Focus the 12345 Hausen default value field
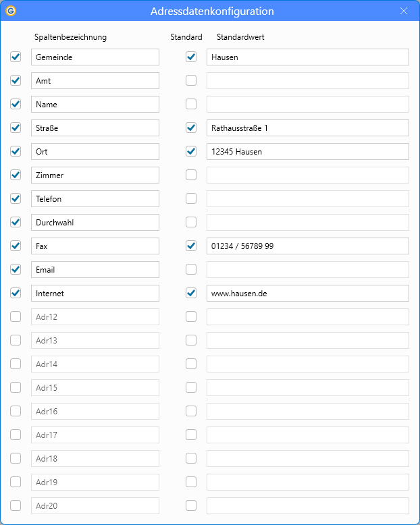Image resolution: width=420 pixels, height=525 pixels. coord(307,152)
